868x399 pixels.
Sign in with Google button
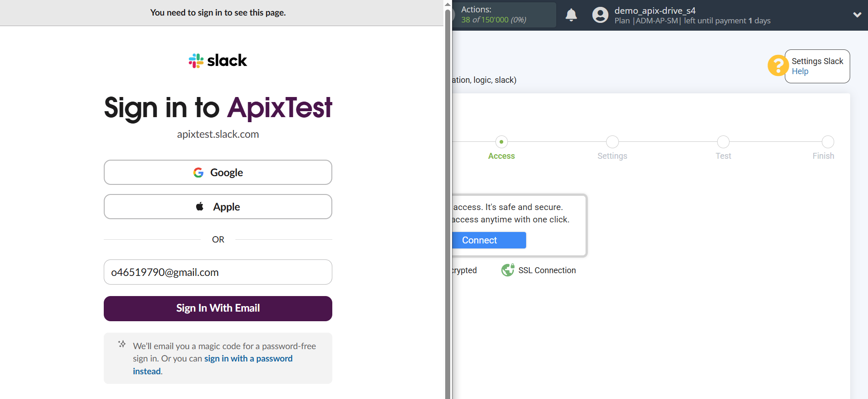pyautogui.click(x=218, y=173)
